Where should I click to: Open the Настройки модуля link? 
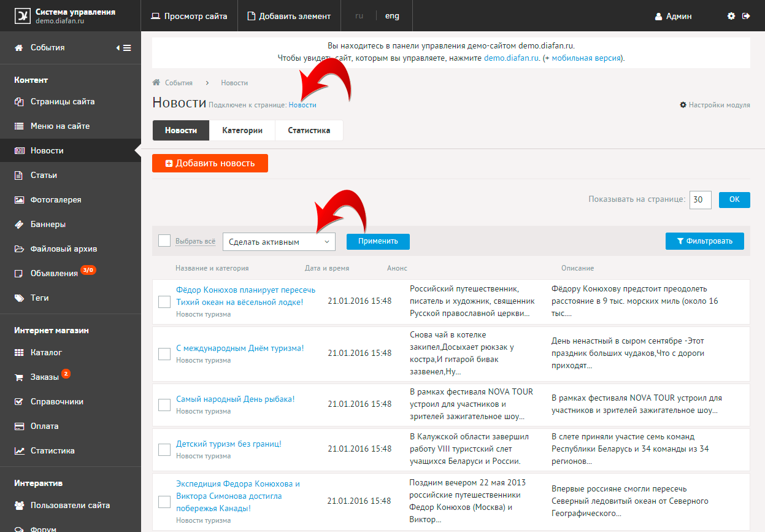(x=715, y=105)
